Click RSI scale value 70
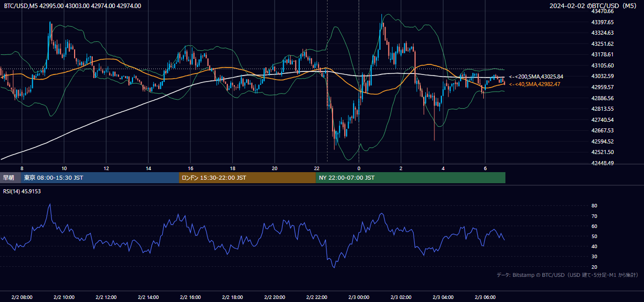This screenshot has height=302, width=644. pos(594,216)
